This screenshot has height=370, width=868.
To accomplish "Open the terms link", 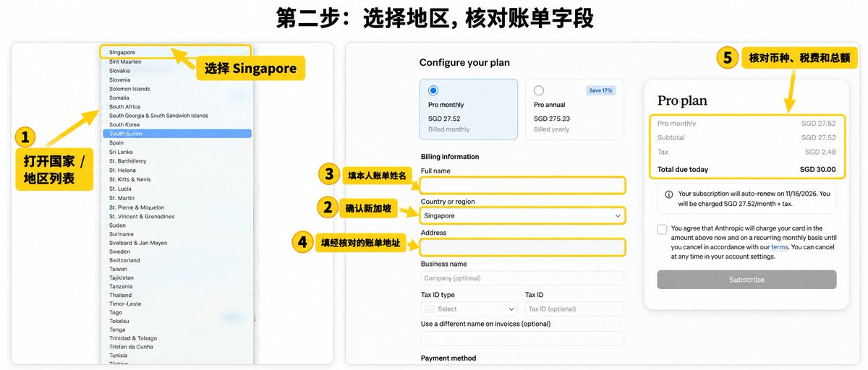I will tap(779, 247).
